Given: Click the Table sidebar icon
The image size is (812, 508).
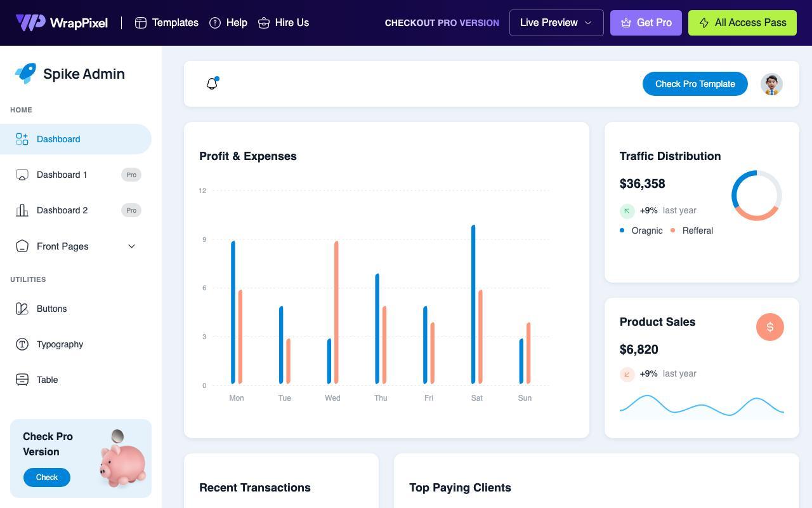Looking at the screenshot, I should [22, 380].
